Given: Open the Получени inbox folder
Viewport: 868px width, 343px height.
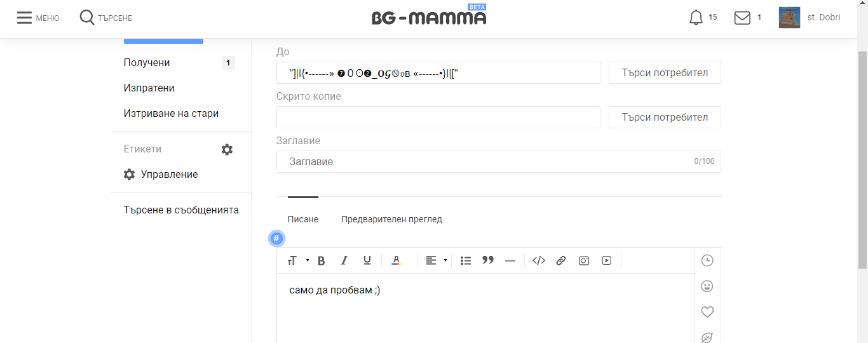Looking at the screenshot, I should [147, 63].
